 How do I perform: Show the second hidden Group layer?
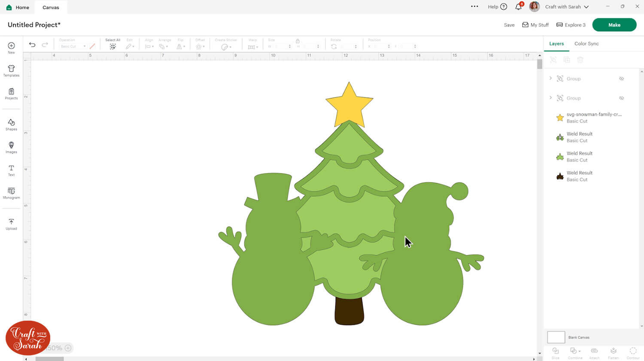[621, 98]
